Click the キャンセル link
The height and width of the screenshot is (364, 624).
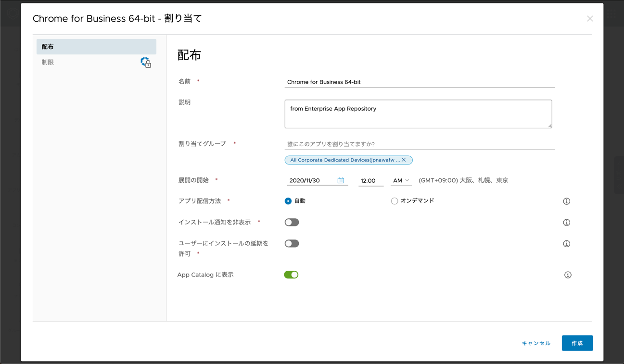pos(536,343)
